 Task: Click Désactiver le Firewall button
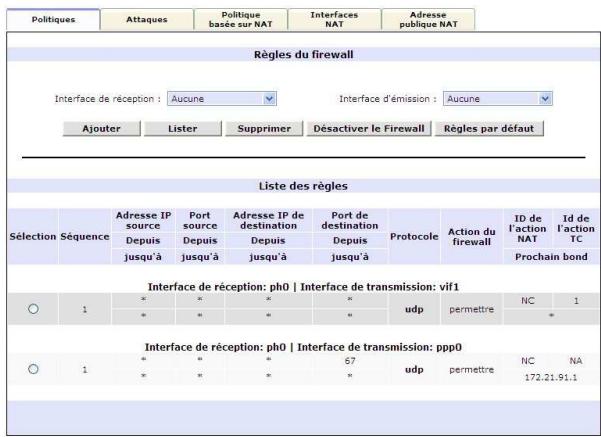pos(369,129)
